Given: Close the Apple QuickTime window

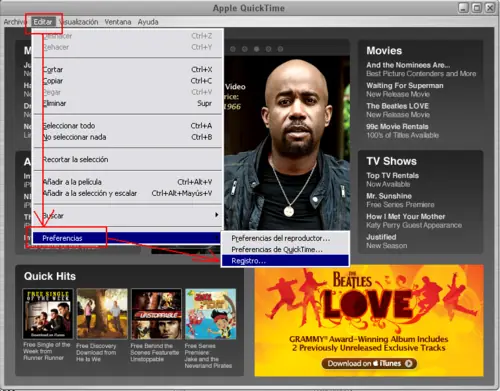Looking at the screenshot, I should tap(490, 8).
